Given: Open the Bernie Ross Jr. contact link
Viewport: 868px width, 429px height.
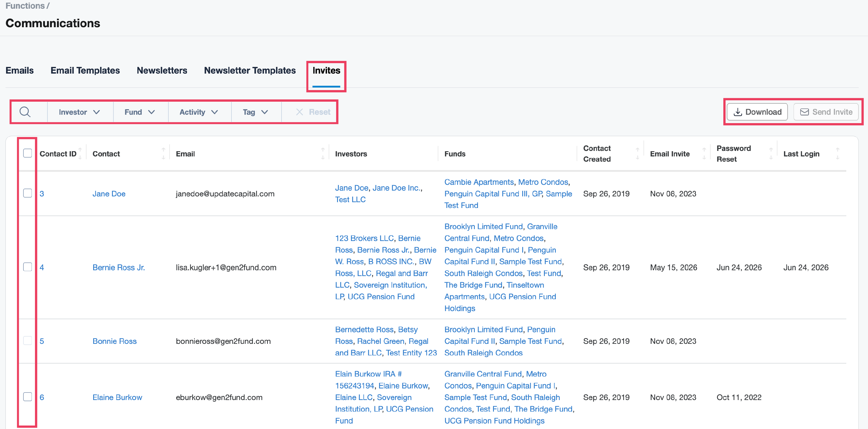Looking at the screenshot, I should [x=119, y=267].
